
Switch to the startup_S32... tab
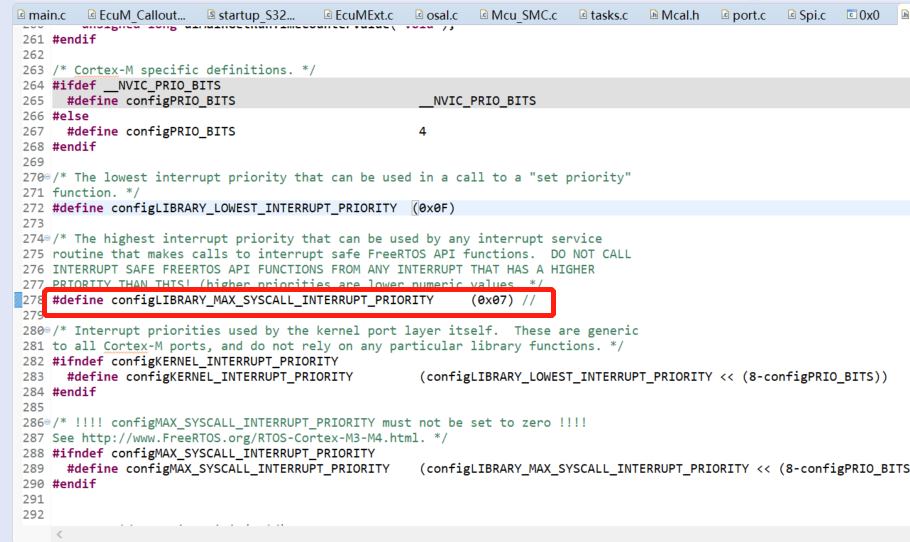click(x=251, y=15)
